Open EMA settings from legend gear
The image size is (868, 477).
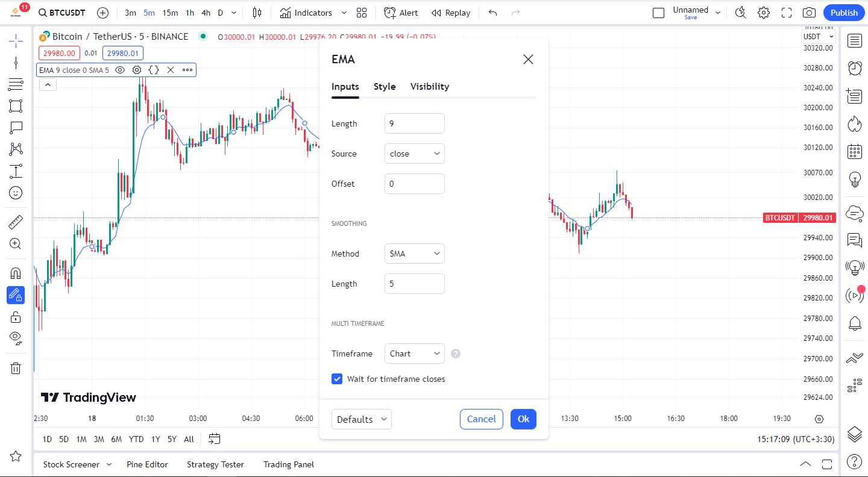pos(137,70)
